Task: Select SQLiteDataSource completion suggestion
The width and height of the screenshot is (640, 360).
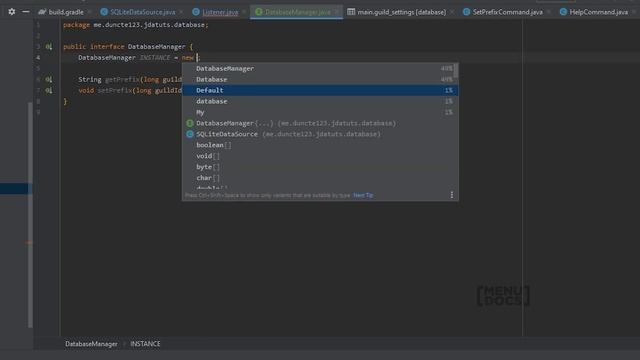Action: [x=320, y=134]
